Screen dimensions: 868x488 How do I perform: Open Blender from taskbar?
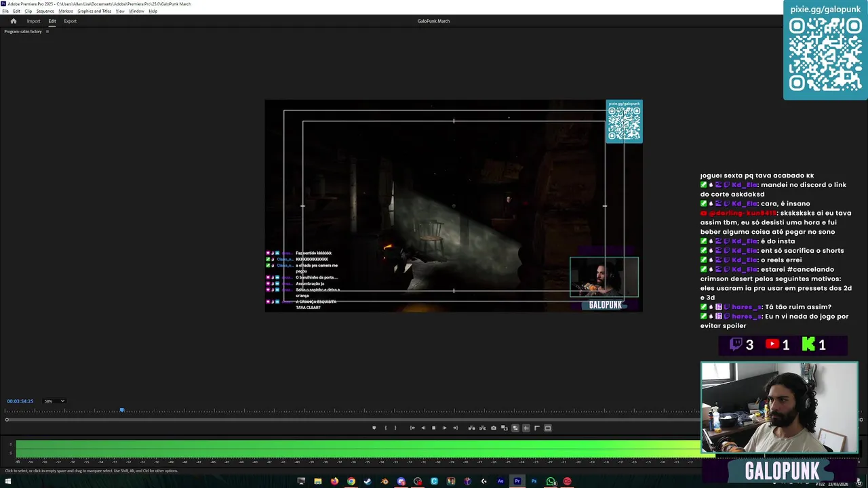pos(384,481)
